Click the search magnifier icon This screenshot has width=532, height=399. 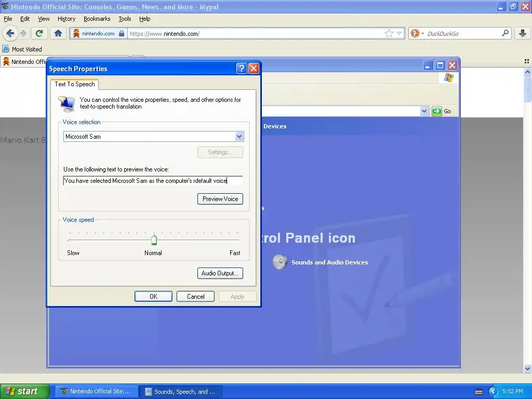[505, 33]
